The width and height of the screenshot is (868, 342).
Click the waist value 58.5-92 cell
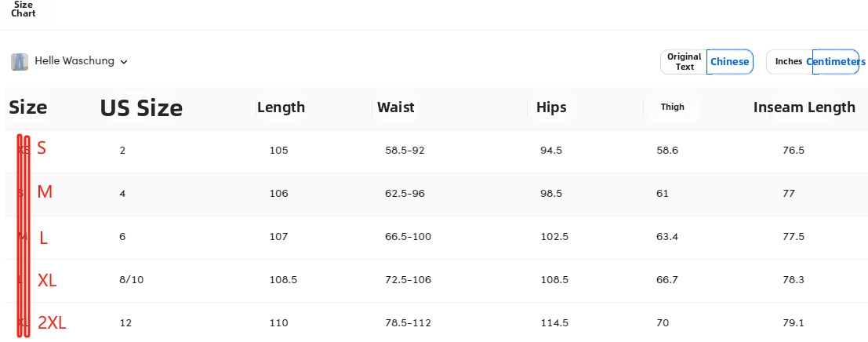(405, 150)
